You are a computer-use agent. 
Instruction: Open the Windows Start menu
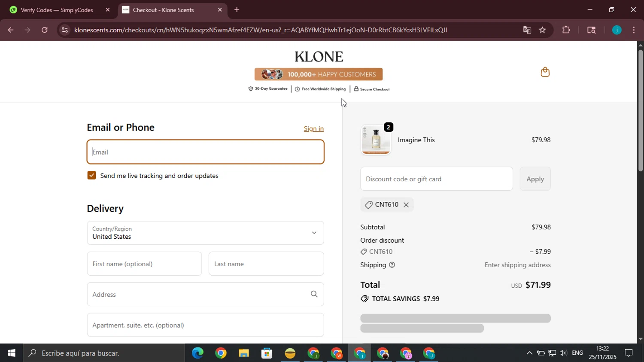point(12,353)
